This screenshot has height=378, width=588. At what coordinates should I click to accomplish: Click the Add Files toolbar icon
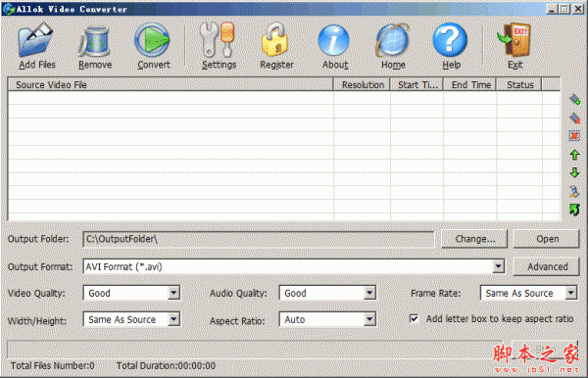tap(36, 39)
